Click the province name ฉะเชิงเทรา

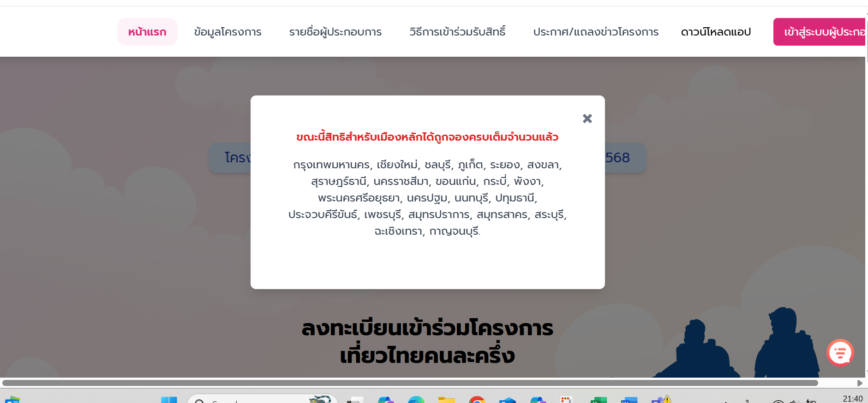point(398,231)
